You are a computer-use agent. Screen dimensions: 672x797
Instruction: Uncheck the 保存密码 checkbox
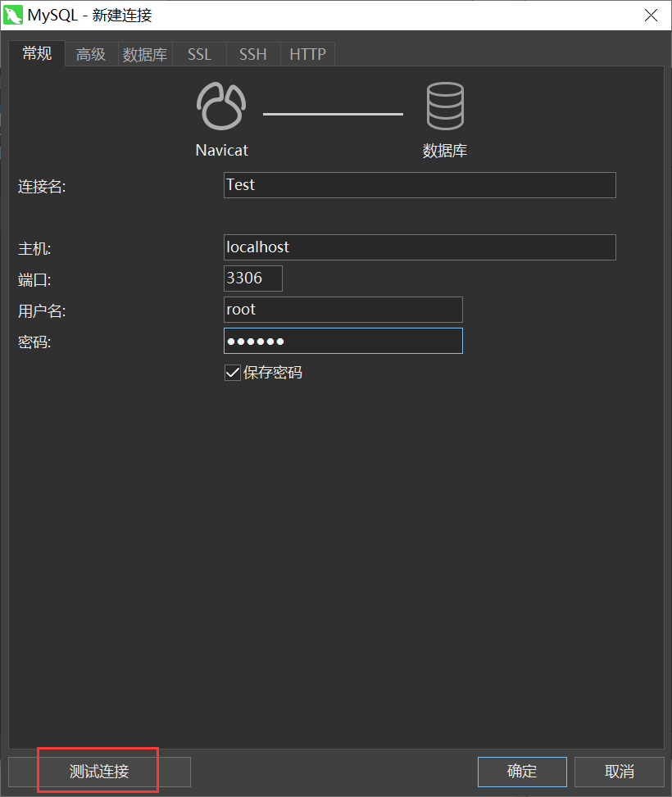[x=232, y=372]
